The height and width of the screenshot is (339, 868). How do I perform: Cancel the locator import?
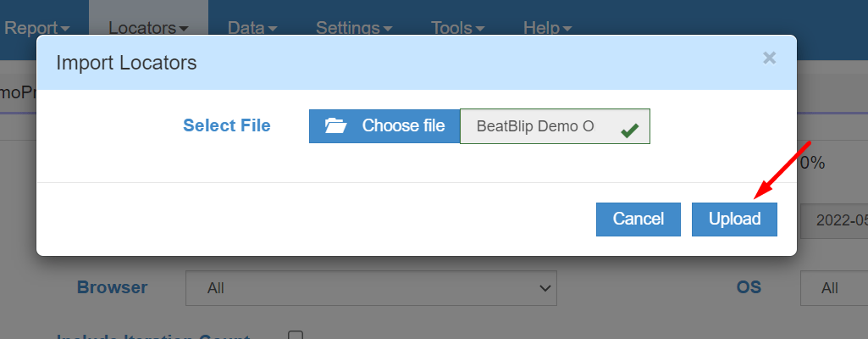point(638,219)
